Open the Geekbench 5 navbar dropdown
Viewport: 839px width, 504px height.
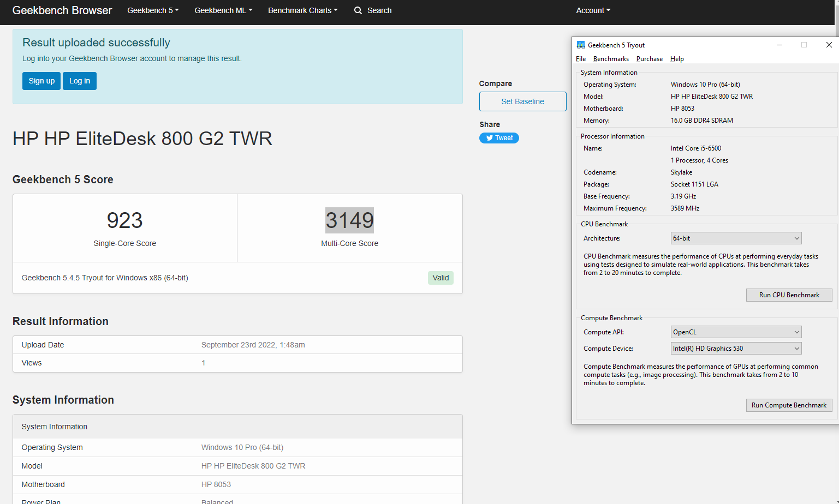click(153, 10)
